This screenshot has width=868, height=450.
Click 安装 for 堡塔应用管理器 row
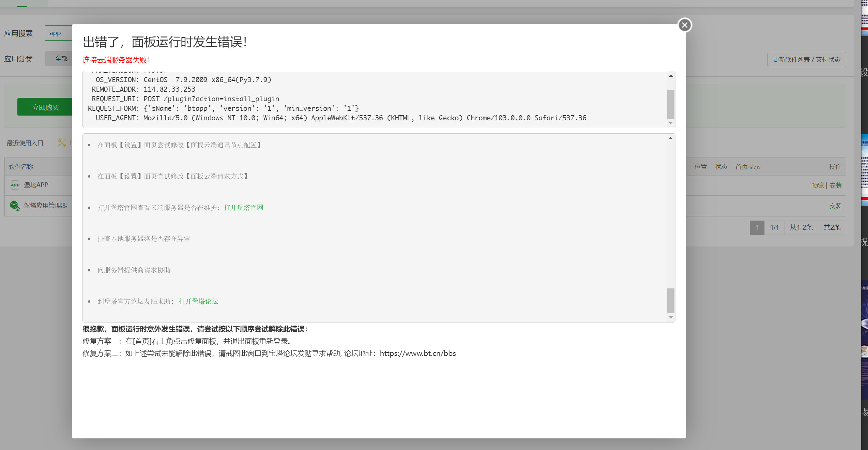[x=835, y=206]
